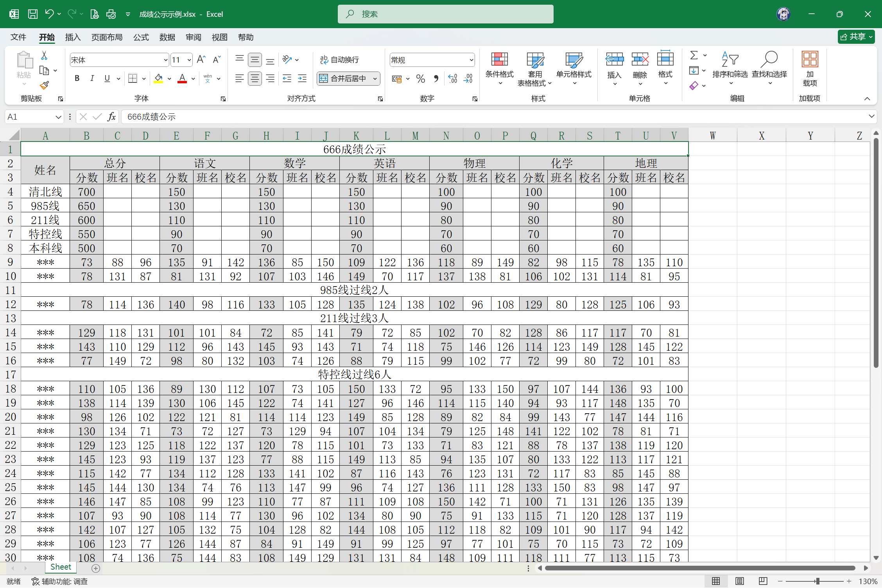Toggle Wrap Text (自动换行)

point(339,60)
